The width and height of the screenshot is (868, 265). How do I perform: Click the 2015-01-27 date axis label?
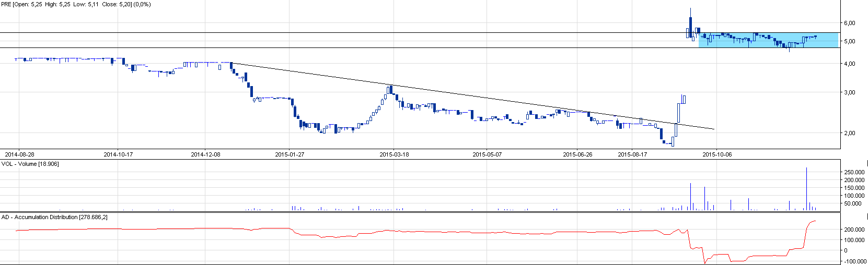pyautogui.click(x=290, y=154)
